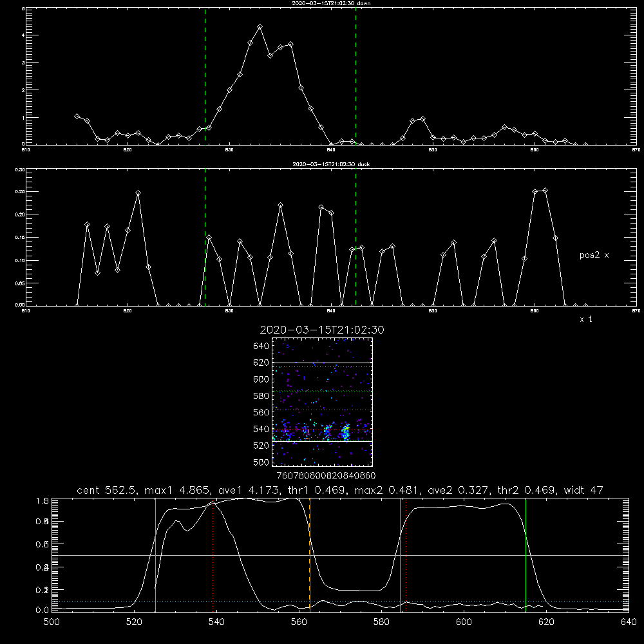Screen dimensions: 644x644
Task: Click the bottom plot x-axis label 560
Action: tap(299, 622)
